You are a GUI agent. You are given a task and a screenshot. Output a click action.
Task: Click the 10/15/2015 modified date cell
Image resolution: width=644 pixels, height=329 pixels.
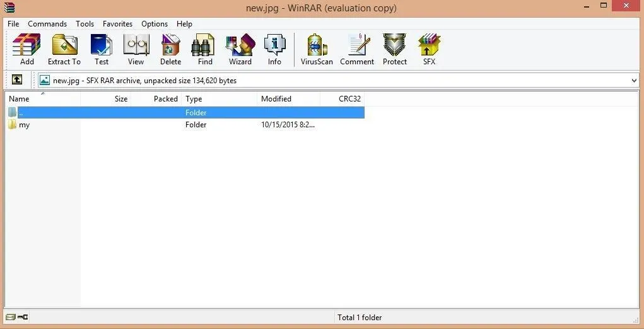(288, 125)
